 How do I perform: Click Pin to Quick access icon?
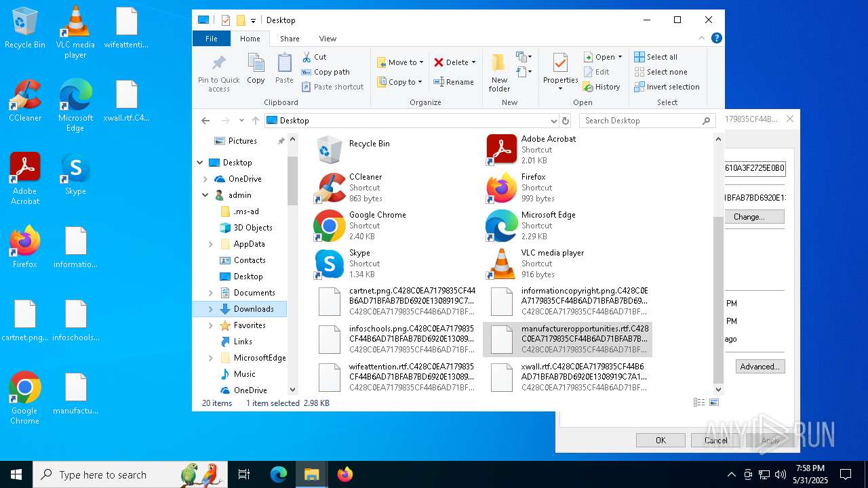click(218, 73)
